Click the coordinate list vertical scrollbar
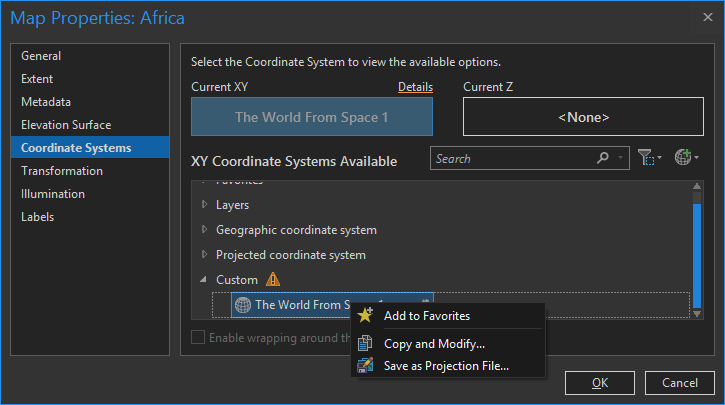This screenshot has width=725, height=405. click(x=697, y=250)
